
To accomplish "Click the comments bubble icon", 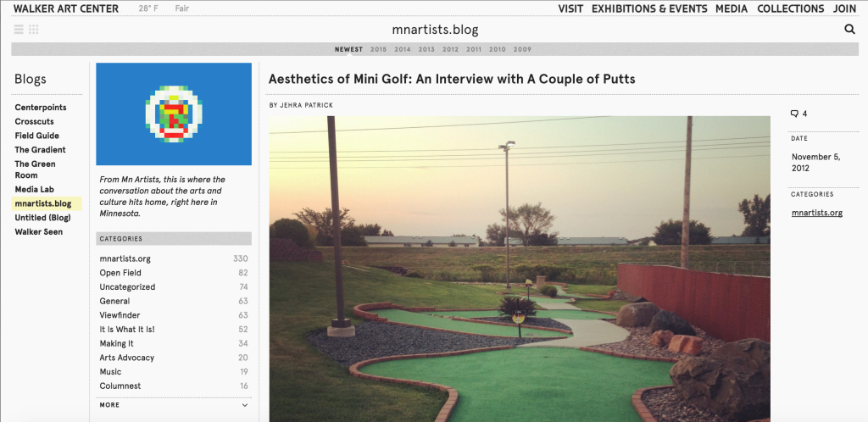I will [x=794, y=114].
